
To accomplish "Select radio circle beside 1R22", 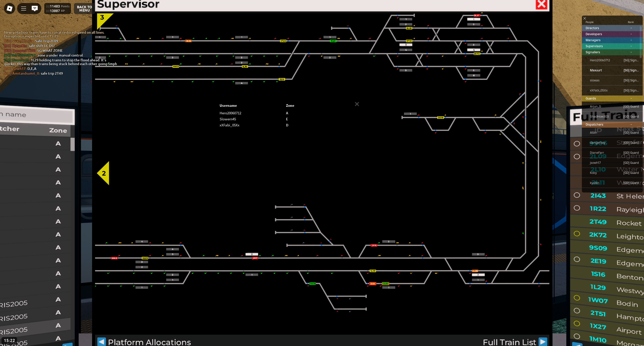I will pos(577,208).
